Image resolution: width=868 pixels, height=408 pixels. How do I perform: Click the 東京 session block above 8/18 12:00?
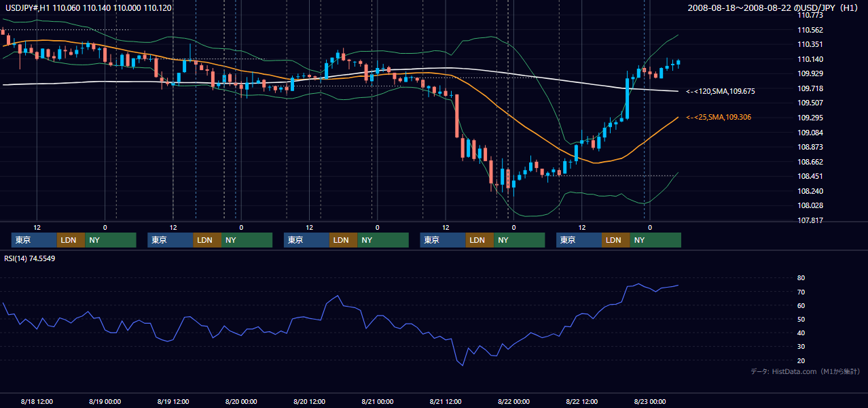pos(34,240)
